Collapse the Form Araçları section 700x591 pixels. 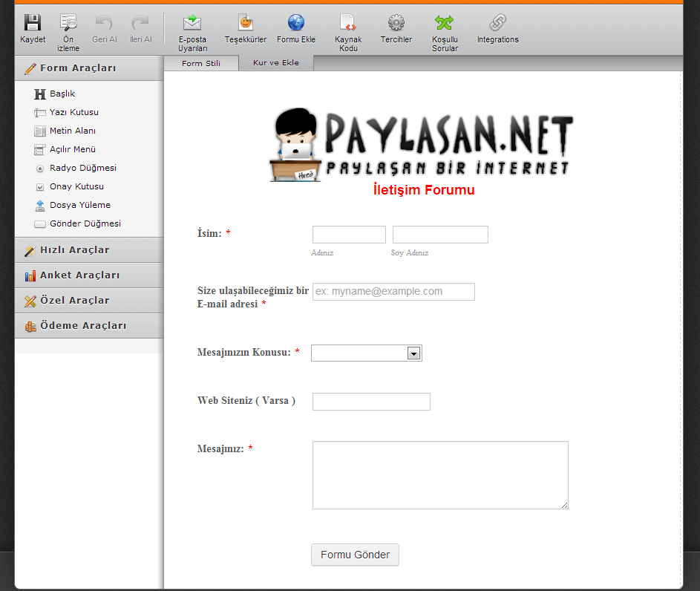pyautogui.click(x=89, y=68)
